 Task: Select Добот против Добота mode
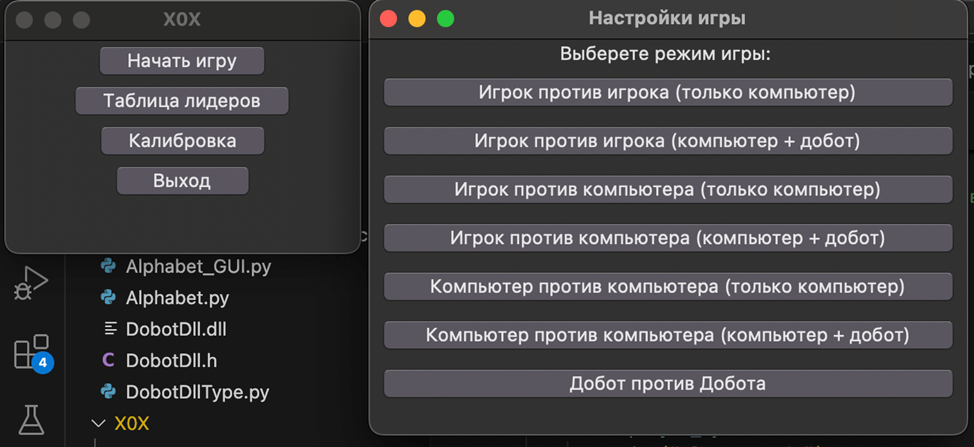click(668, 384)
